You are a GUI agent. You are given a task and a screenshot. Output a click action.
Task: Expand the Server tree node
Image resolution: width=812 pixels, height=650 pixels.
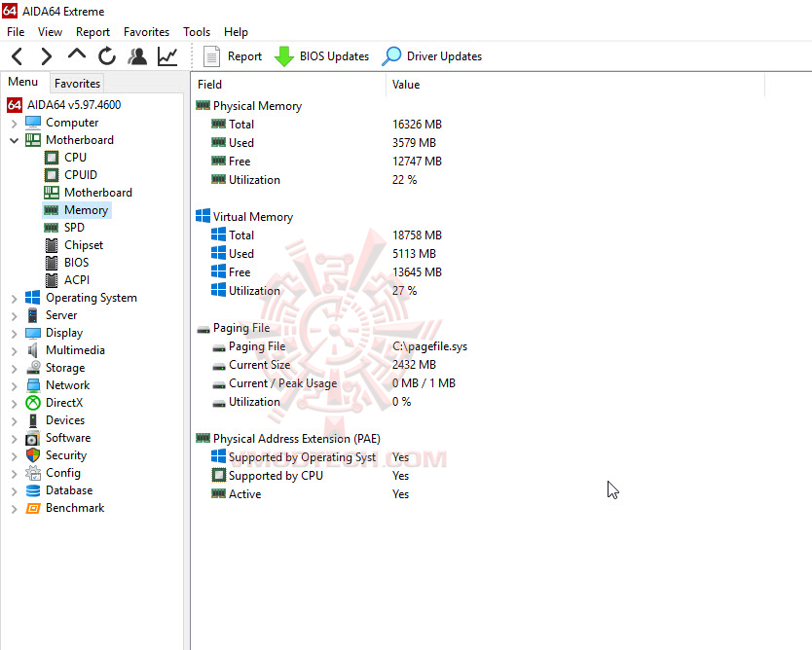[x=14, y=315]
